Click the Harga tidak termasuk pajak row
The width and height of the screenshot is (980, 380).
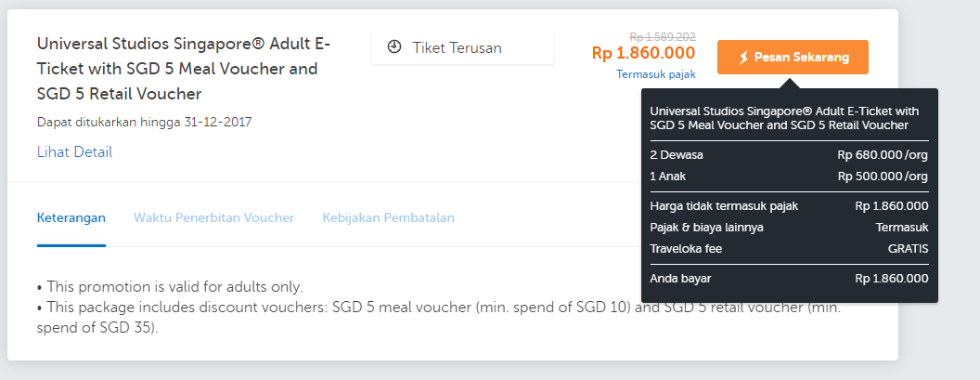tap(789, 205)
